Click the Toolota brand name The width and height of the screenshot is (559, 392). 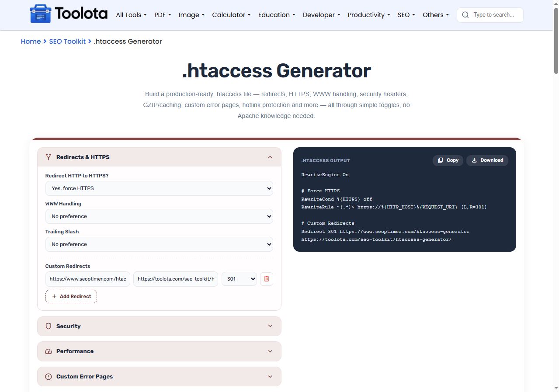[81, 14]
